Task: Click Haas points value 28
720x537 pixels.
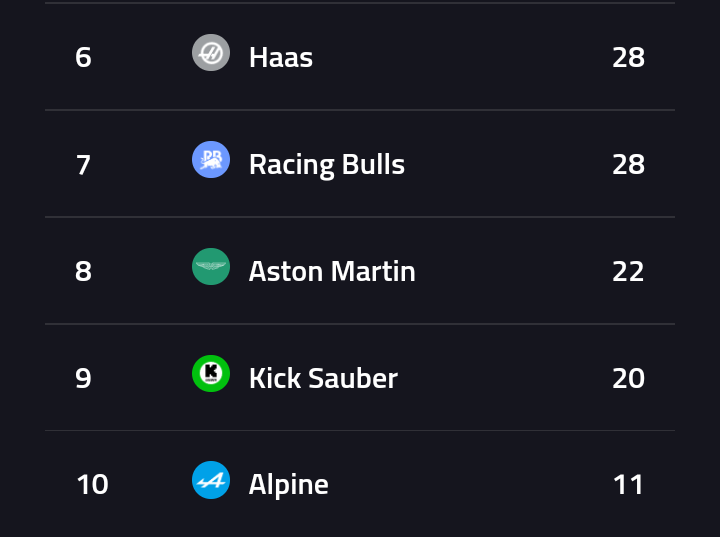Action: (628, 57)
